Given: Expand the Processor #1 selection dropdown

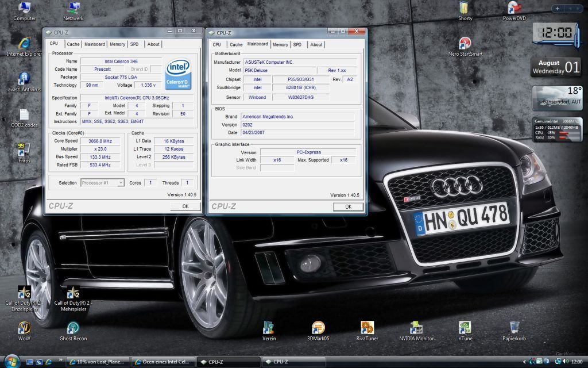Looking at the screenshot, I should 121,183.
